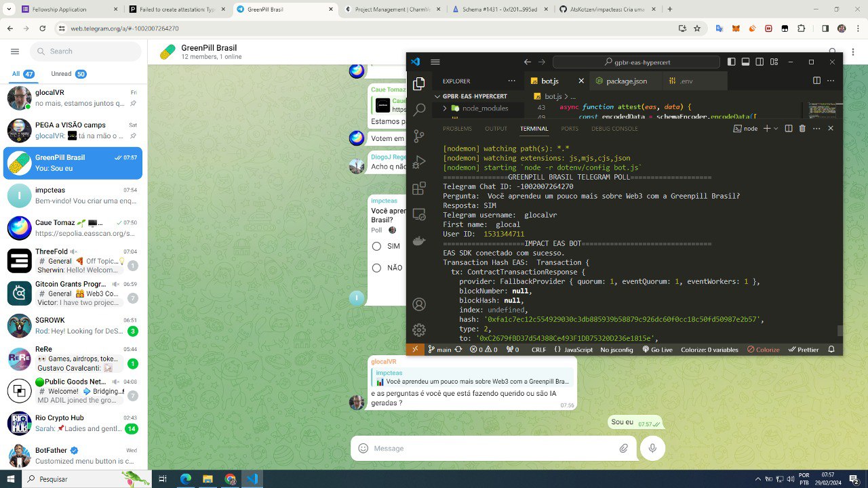Record a voice message with microphone
Viewport: 868px width, 488px height.
(x=652, y=448)
